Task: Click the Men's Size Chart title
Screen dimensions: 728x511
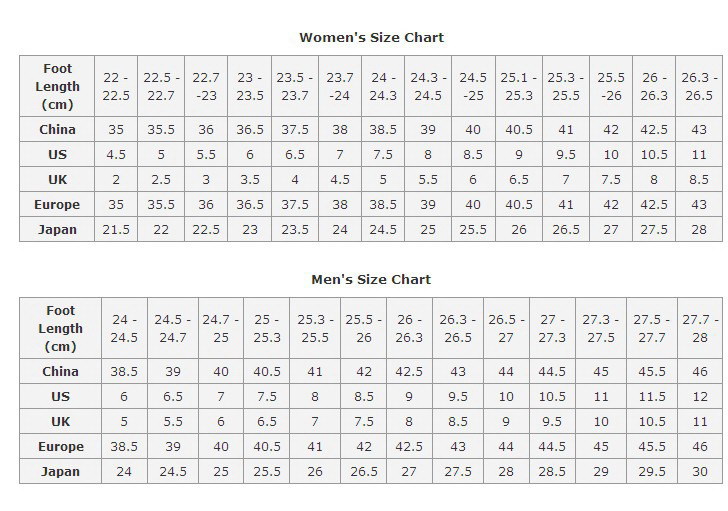Action: [x=371, y=279]
